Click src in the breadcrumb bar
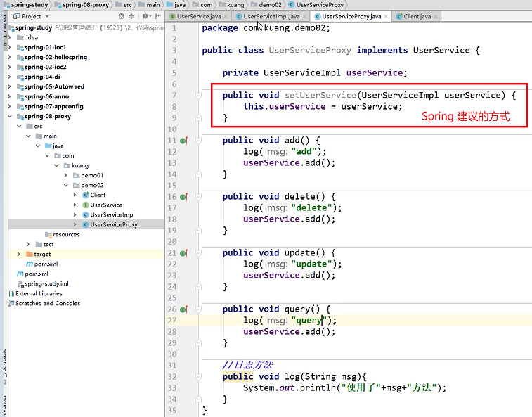Screen dimensions: 532x417 (x=124, y=5)
